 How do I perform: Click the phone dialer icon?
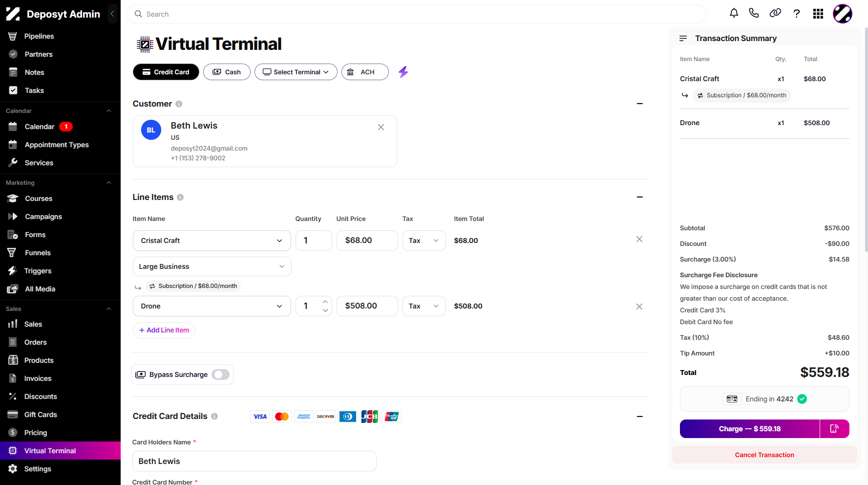(754, 13)
